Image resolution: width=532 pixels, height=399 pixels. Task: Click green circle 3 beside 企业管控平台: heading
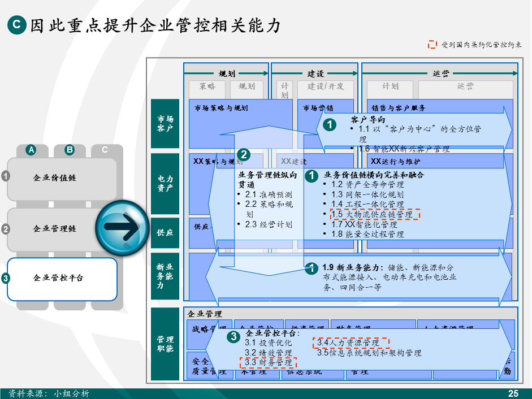click(x=233, y=337)
